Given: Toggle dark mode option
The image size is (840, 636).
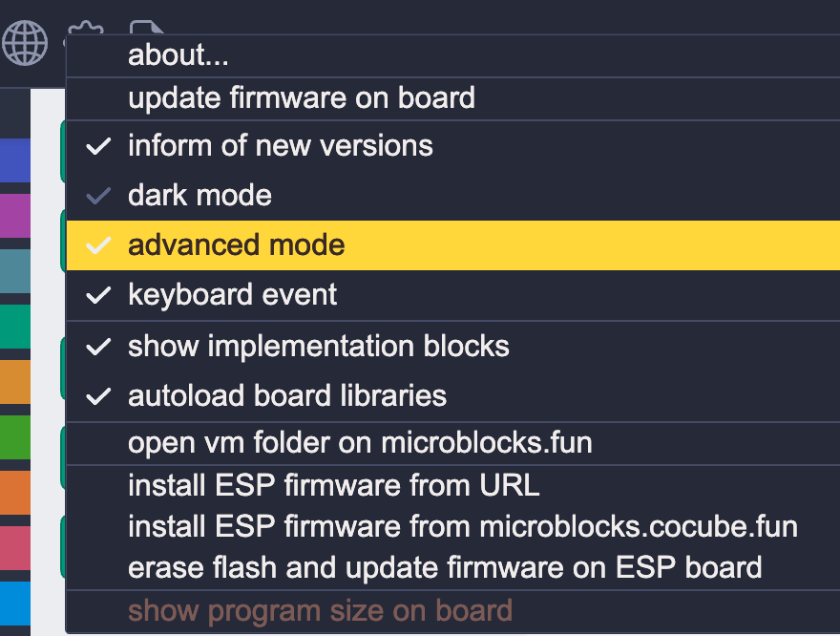Looking at the screenshot, I should [x=452, y=195].
